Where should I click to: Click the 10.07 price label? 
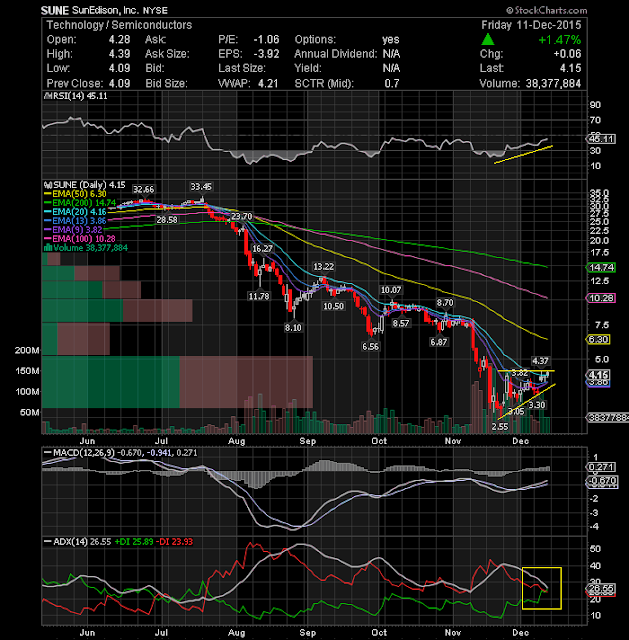pyautogui.click(x=391, y=290)
